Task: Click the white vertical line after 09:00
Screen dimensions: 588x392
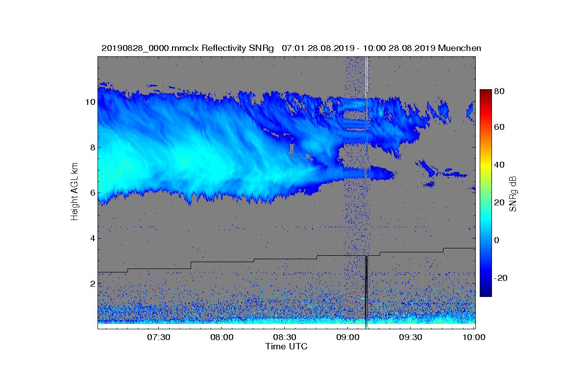Action: [367, 78]
